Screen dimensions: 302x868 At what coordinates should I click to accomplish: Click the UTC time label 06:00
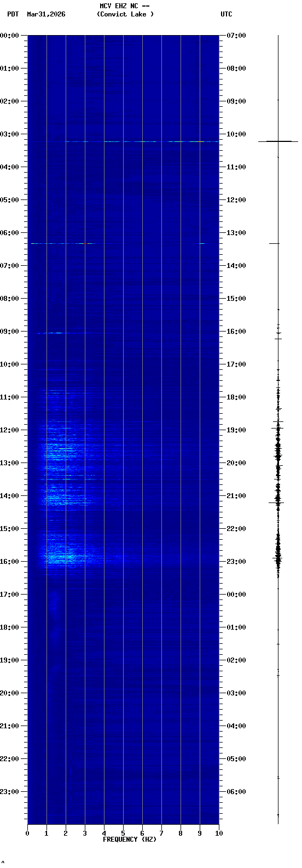pyautogui.click(x=236, y=792)
